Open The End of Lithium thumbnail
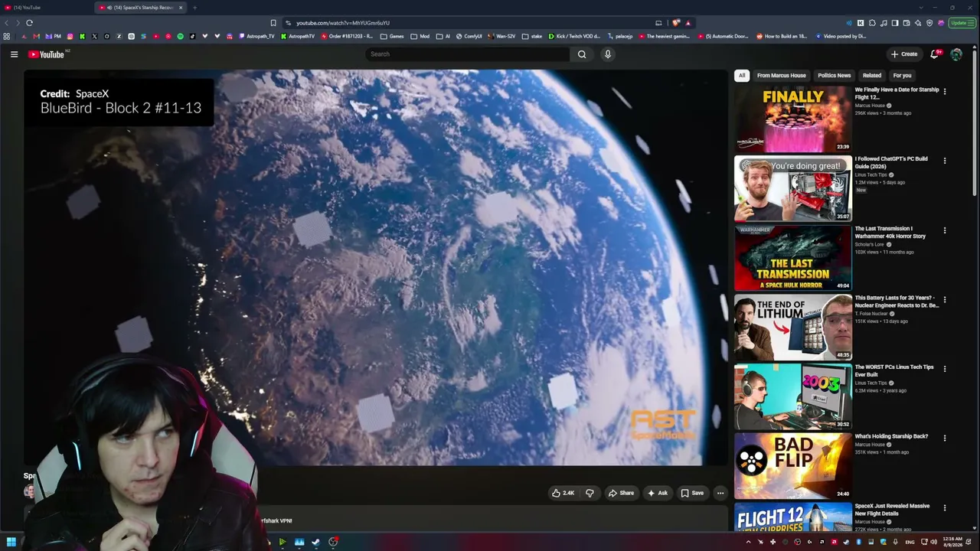This screenshot has height=551, width=980. point(793,327)
